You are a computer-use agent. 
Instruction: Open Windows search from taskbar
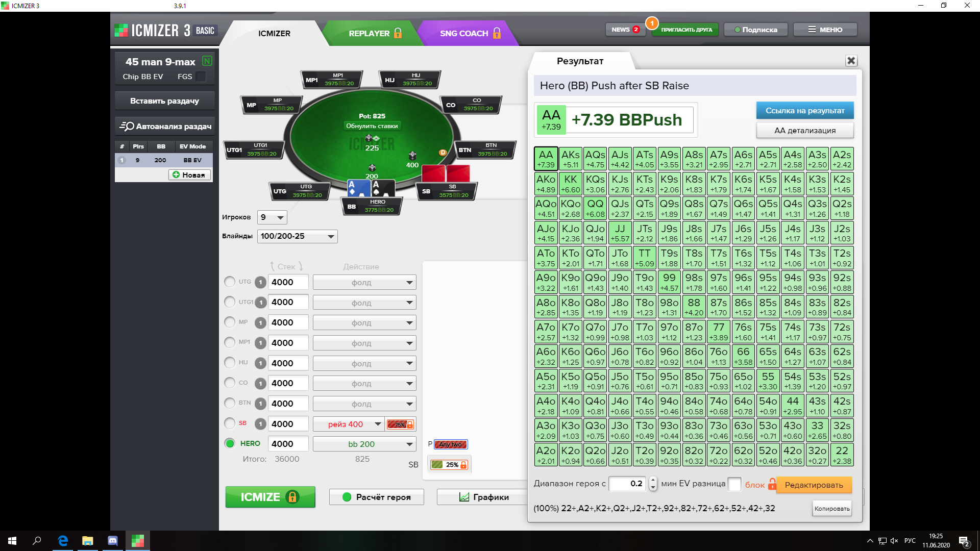37,541
